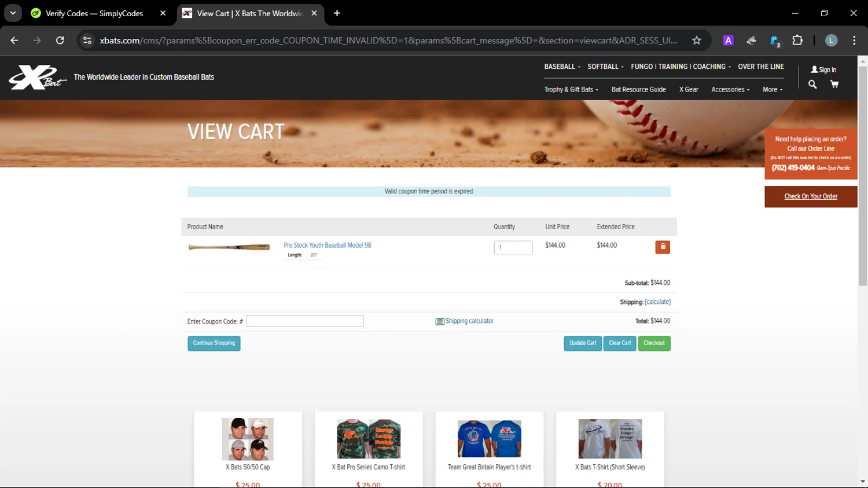Click the order line phone number banner

[x=811, y=154]
